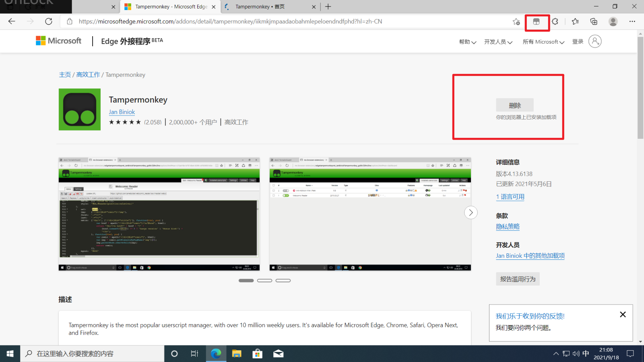The width and height of the screenshot is (644, 362).
Task: Open the Tampermonkey extension icon in toolbar
Action: click(536, 22)
